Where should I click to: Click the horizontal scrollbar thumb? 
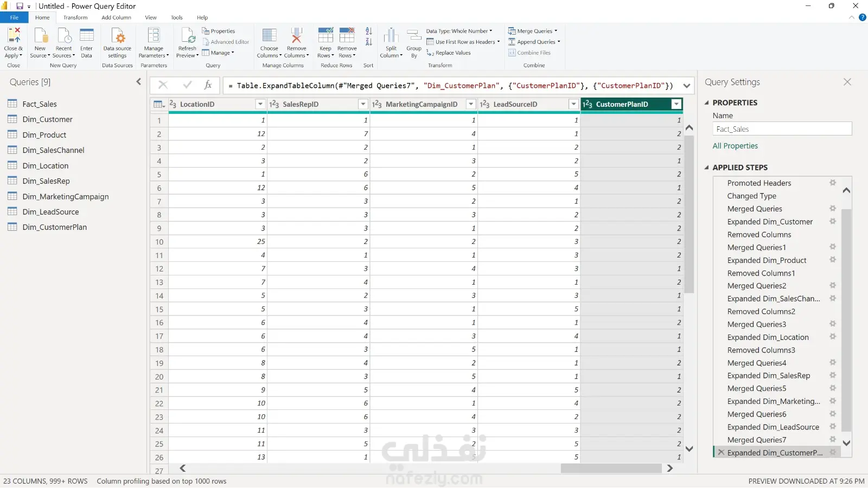point(611,468)
